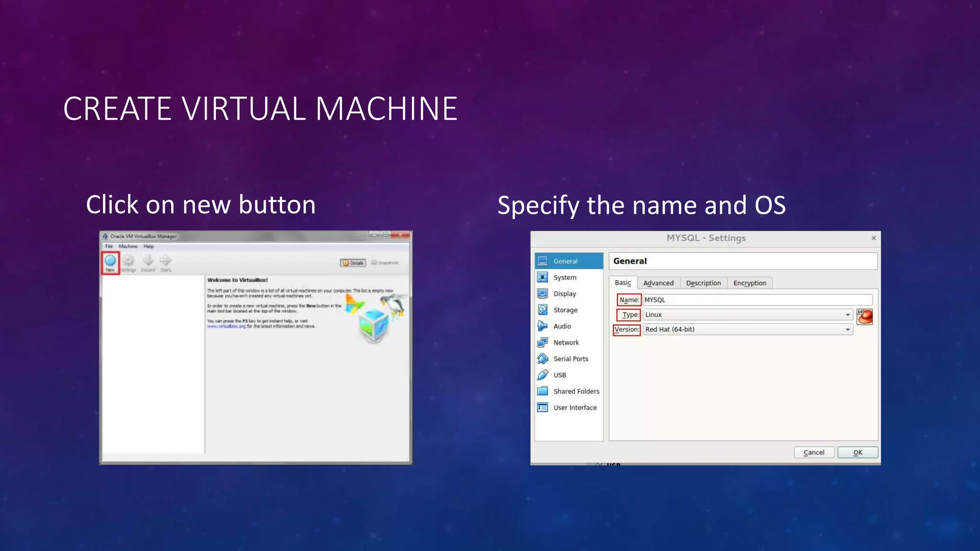The height and width of the screenshot is (551, 980).
Task: Open the Audio settings category
Action: tap(569, 326)
